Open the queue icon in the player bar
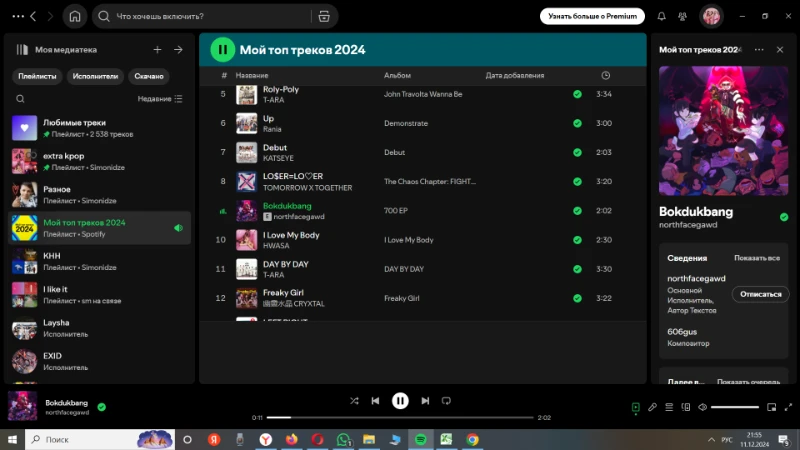 (669, 407)
